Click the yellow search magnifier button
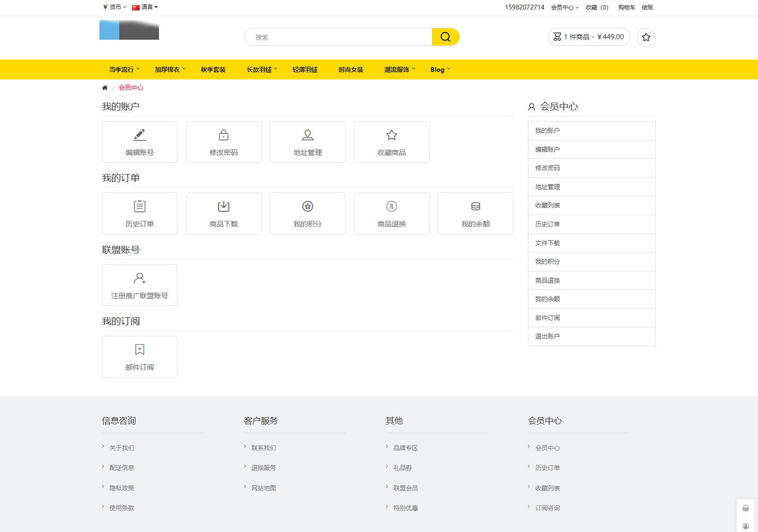This screenshot has width=758, height=532. click(x=445, y=37)
